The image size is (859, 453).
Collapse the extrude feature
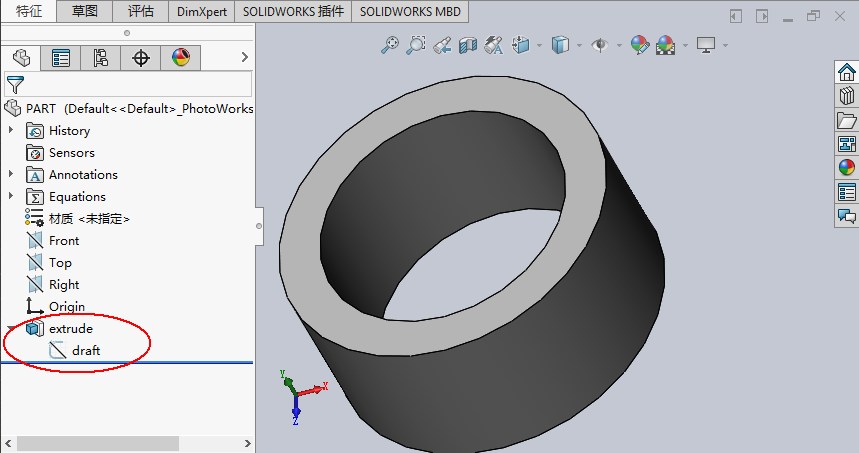10,328
